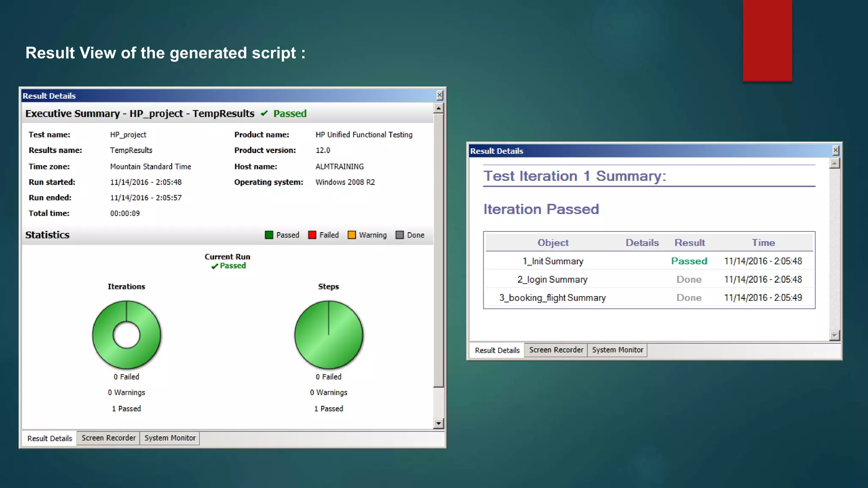This screenshot has height=488, width=868.
Task: Close the Test Iteration Result Details window
Action: (x=836, y=150)
